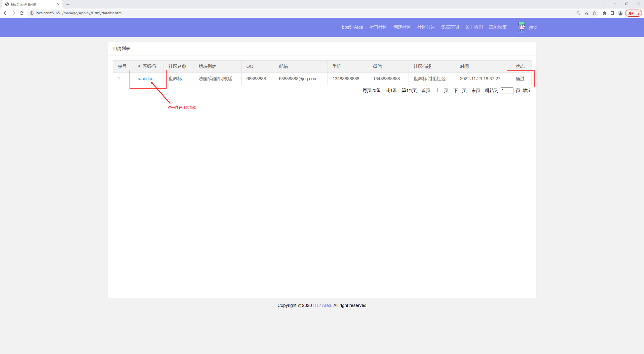Click the 更新 browser update button
Screen dimensions: 644x354
point(631,13)
